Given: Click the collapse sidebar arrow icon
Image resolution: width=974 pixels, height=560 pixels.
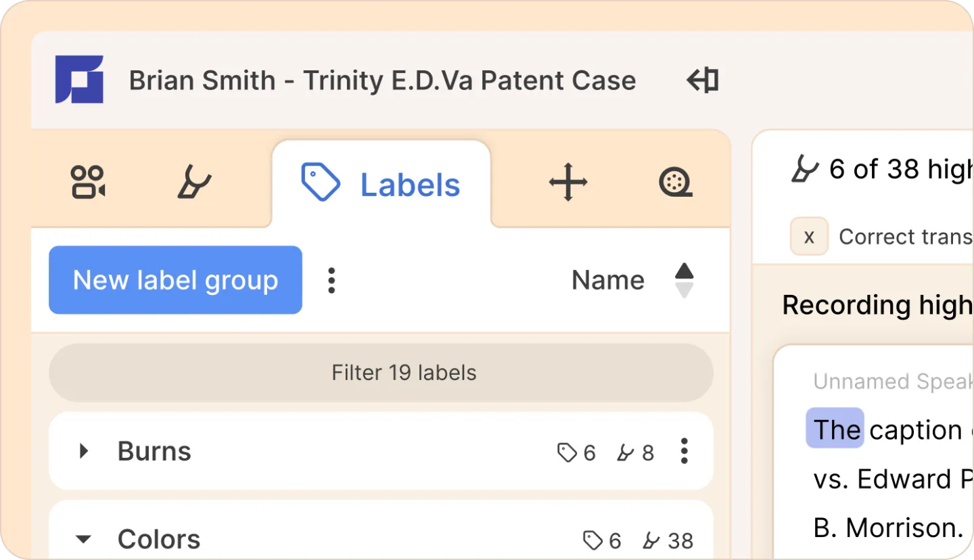Looking at the screenshot, I should (702, 80).
